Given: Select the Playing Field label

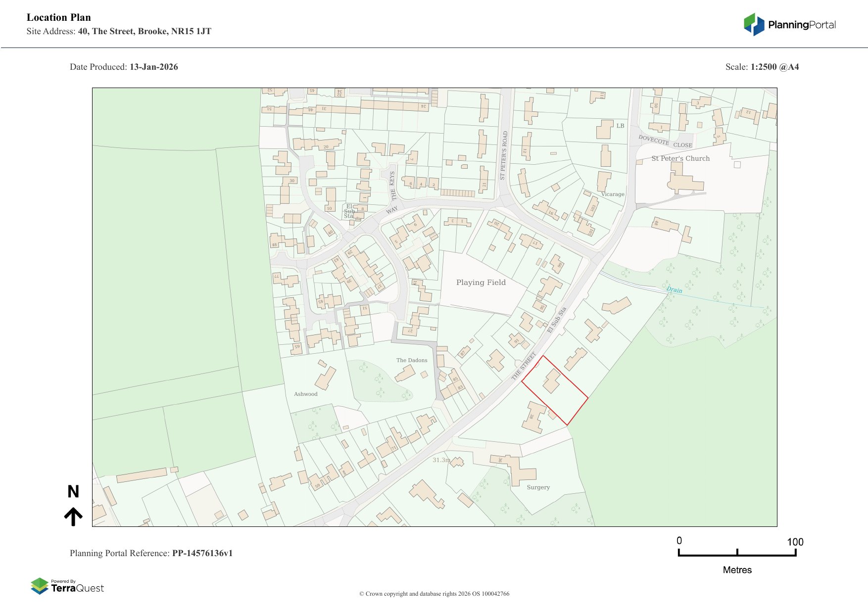Looking at the screenshot, I should point(481,283).
